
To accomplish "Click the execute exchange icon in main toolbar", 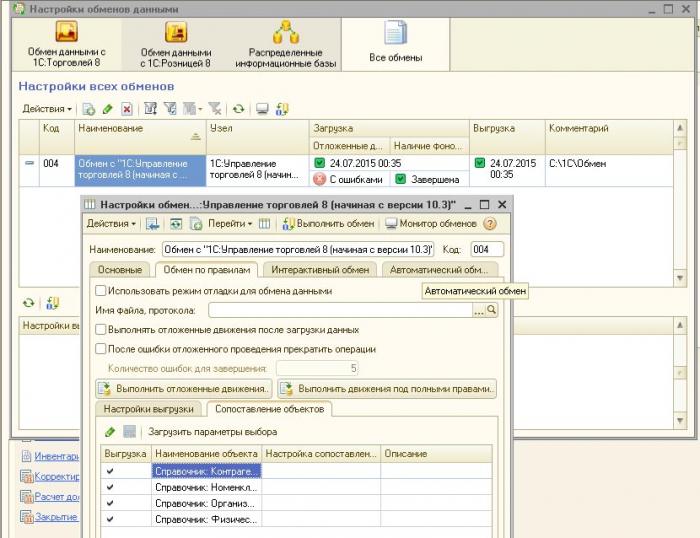I will click(282, 108).
